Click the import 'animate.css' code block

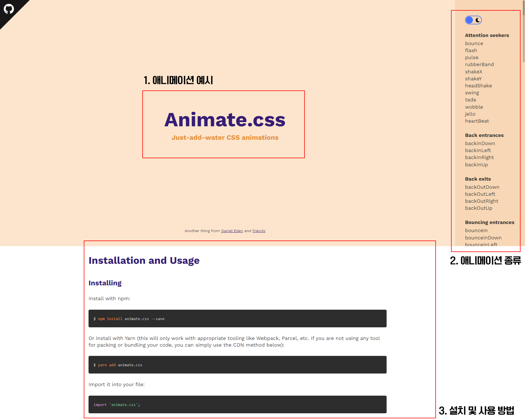tap(238, 405)
